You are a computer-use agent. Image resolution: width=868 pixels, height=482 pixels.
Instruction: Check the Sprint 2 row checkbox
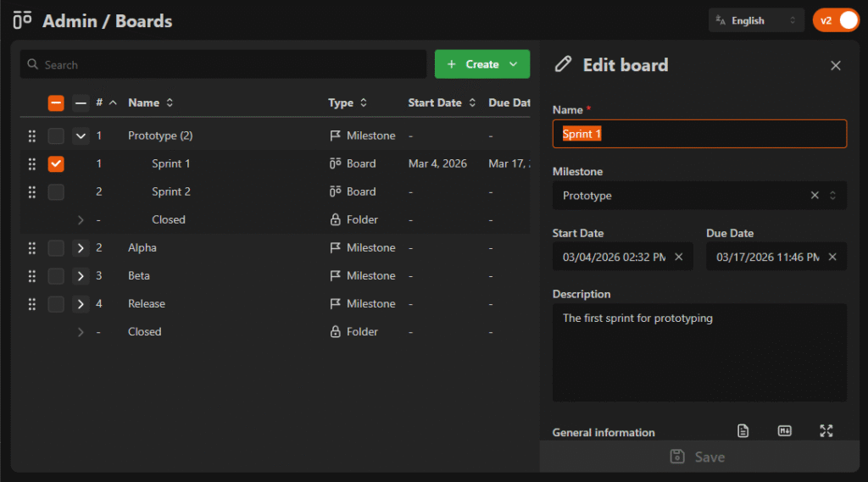(x=56, y=192)
